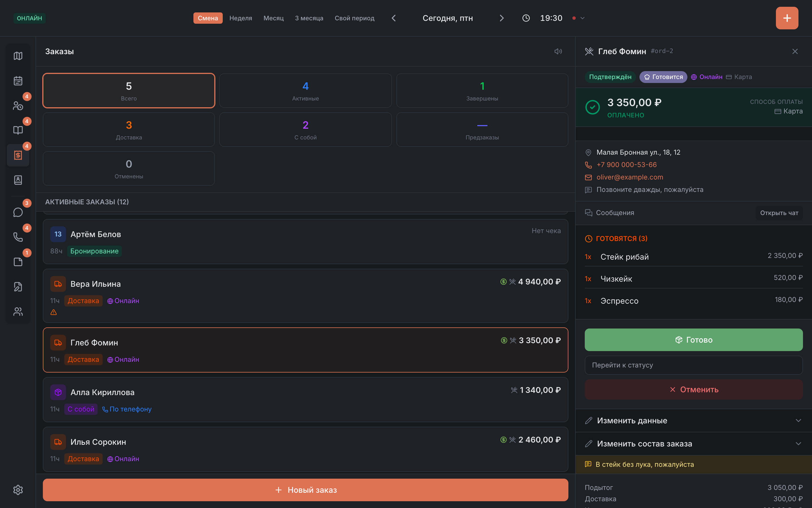Switch to the Месяц period tab
Image resolution: width=812 pixels, height=508 pixels.
[273, 18]
